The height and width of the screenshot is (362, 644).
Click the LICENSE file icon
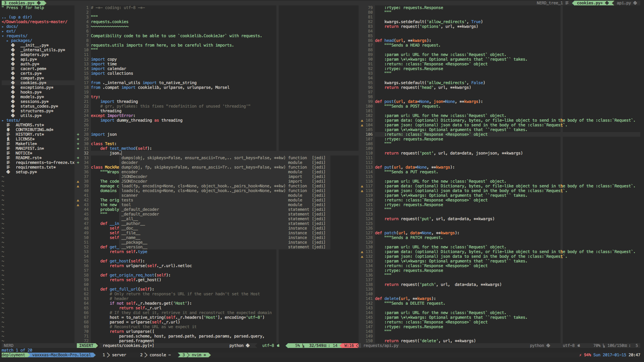tap(8, 139)
